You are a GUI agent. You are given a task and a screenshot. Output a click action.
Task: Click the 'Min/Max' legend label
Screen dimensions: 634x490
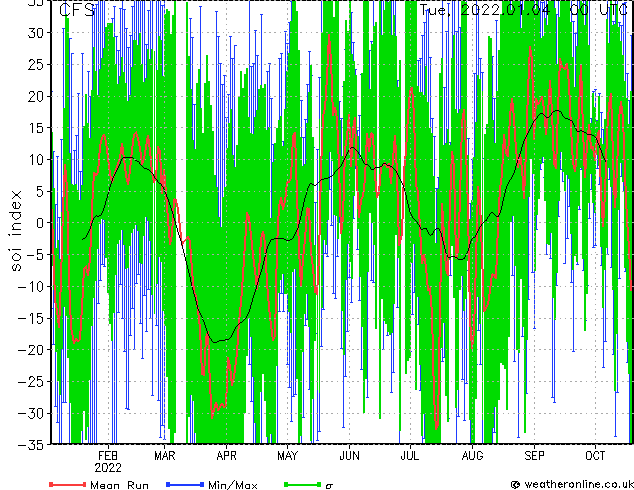coord(233,484)
